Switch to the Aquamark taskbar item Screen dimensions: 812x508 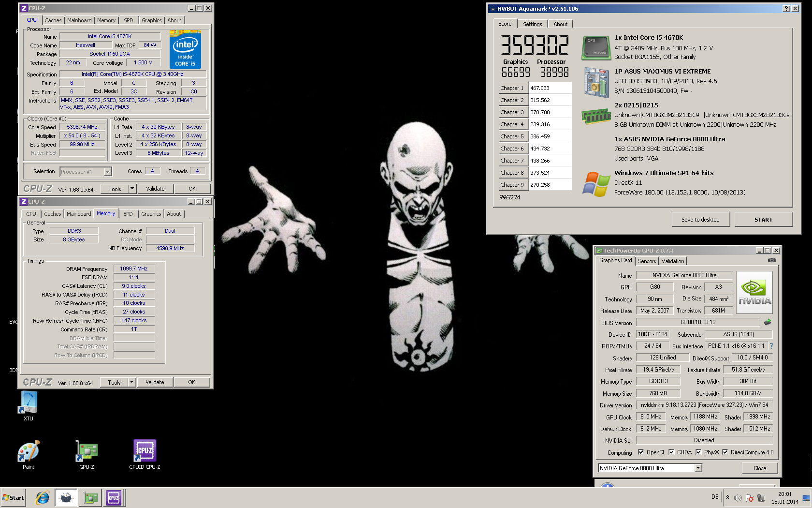[x=66, y=497]
